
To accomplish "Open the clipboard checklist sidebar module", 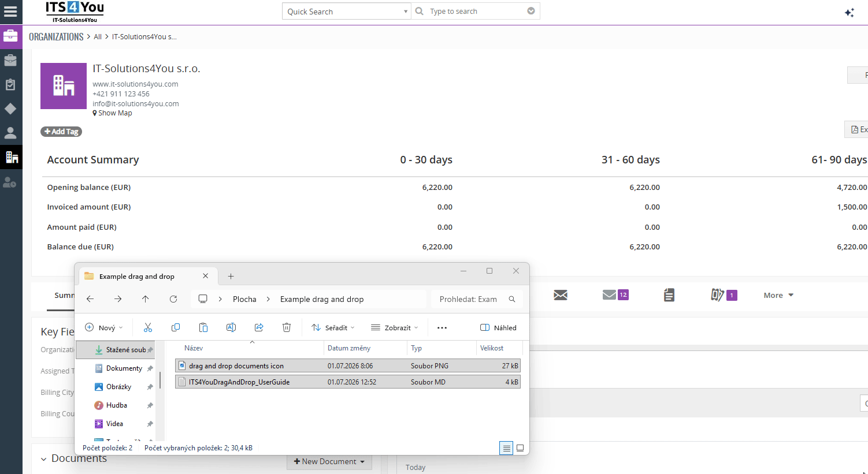I will (x=10, y=84).
